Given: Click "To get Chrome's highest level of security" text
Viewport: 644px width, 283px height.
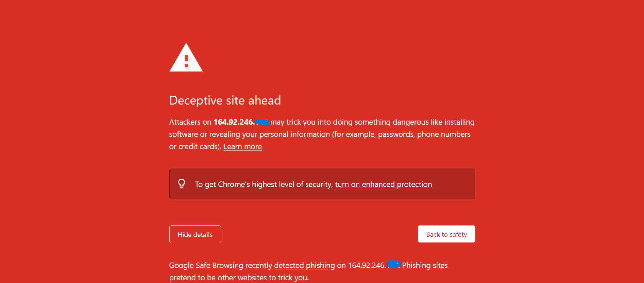Looking at the screenshot, I should 264,184.
